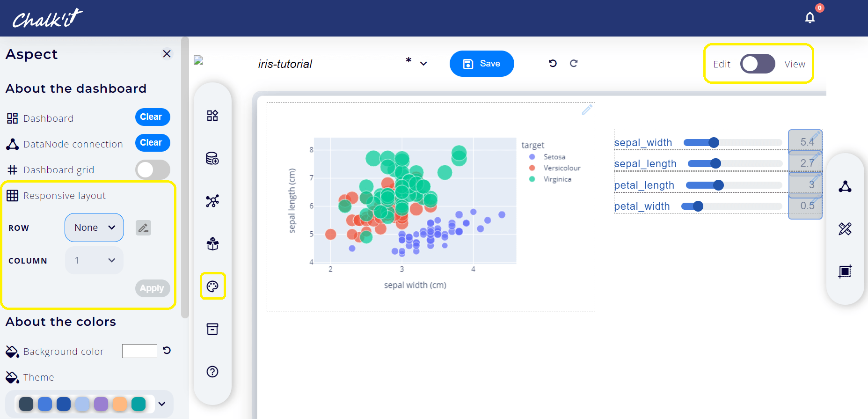
Task: Click the sepal_width slider handle
Action: (x=714, y=143)
